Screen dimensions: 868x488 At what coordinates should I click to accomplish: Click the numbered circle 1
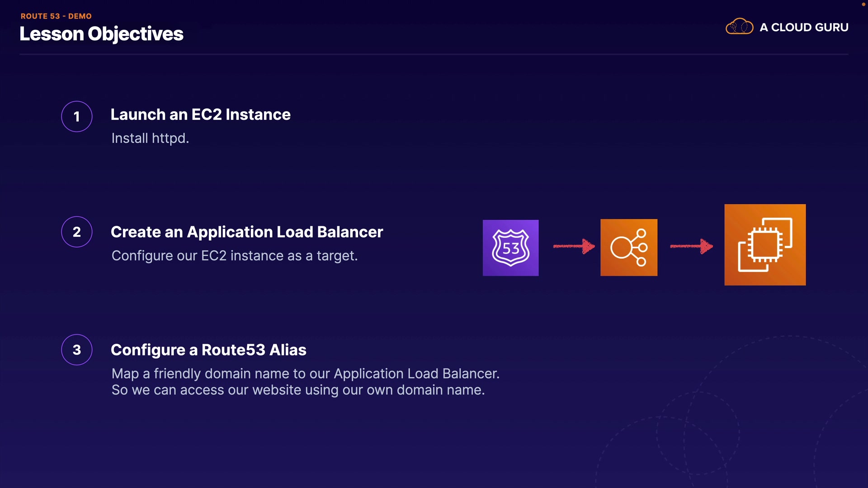pyautogui.click(x=77, y=117)
